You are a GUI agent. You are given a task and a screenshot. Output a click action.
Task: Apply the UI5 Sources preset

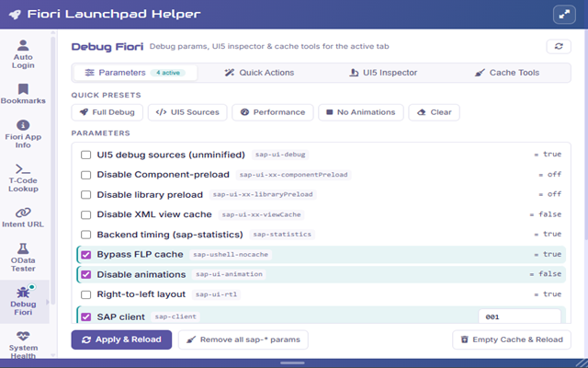tap(187, 112)
